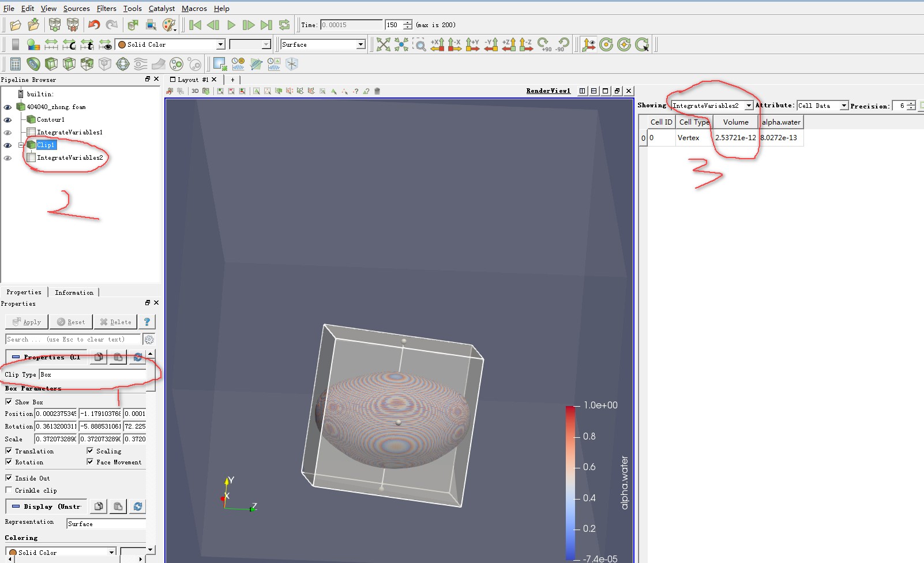Rescale colors to custom range icon
The height and width of the screenshot is (563, 924).
[69, 44]
